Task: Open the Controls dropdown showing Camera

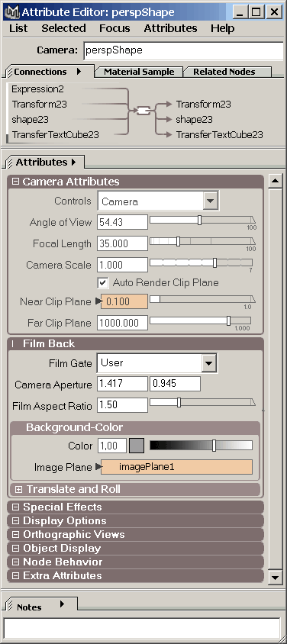Action: pyautogui.click(x=210, y=201)
